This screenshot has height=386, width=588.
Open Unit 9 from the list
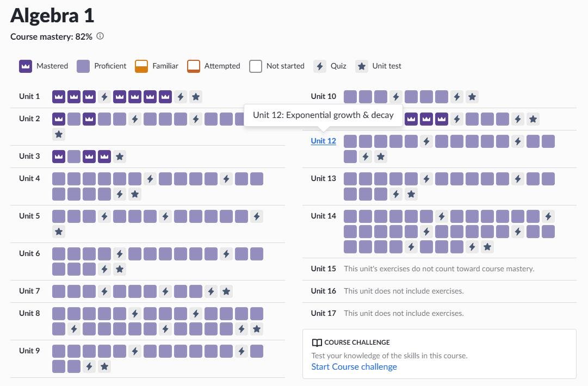click(29, 351)
